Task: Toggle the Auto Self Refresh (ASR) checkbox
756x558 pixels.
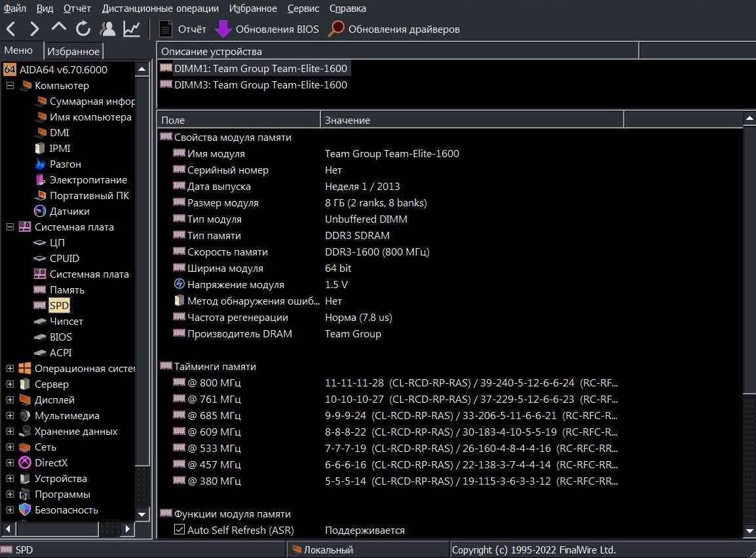Action: pos(180,530)
